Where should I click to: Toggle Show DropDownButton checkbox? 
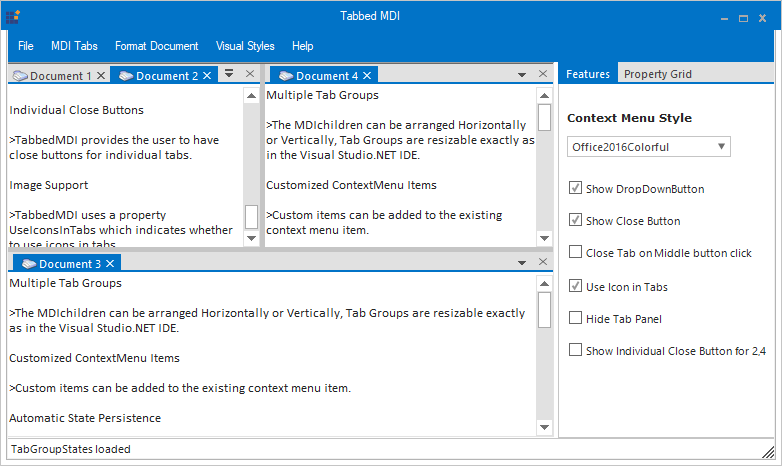pos(576,188)
